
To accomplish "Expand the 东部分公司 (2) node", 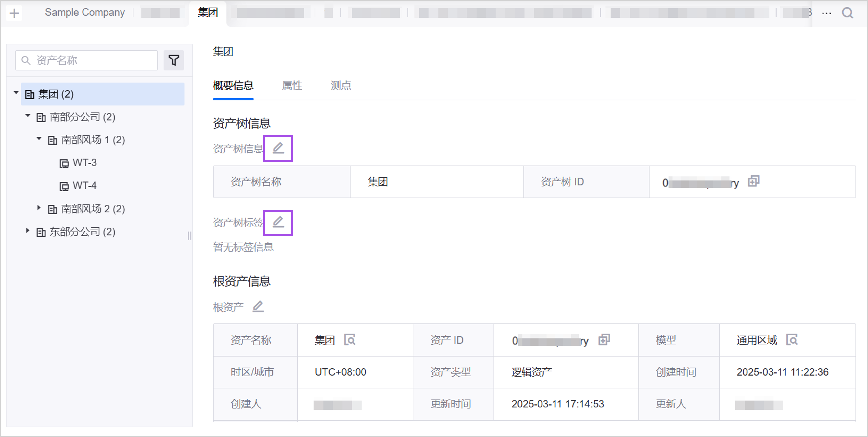I will coord(28,231).
